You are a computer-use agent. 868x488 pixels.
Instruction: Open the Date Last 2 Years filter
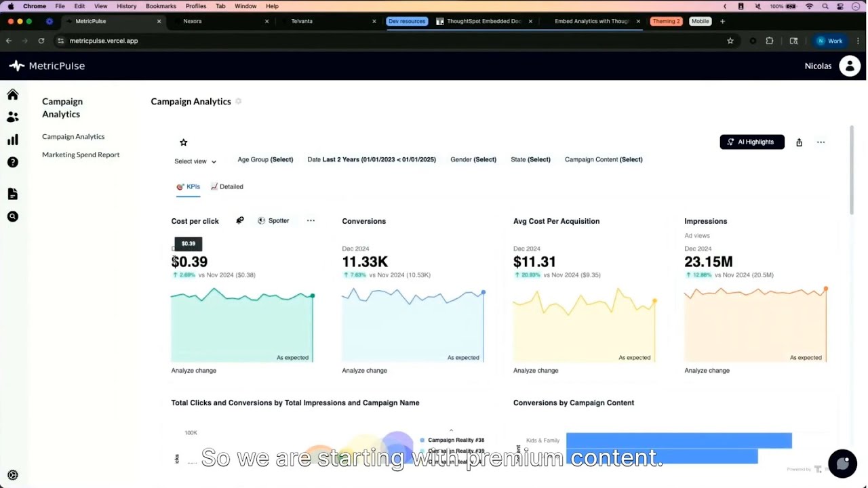point(372,159)
